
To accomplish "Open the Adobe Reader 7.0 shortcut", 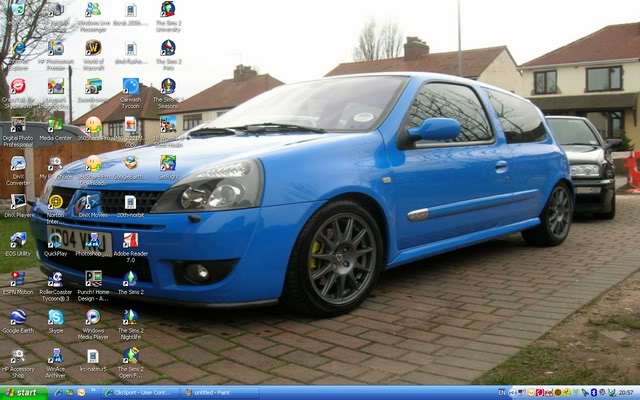I will pyautogui.click(x=130, y=241).
